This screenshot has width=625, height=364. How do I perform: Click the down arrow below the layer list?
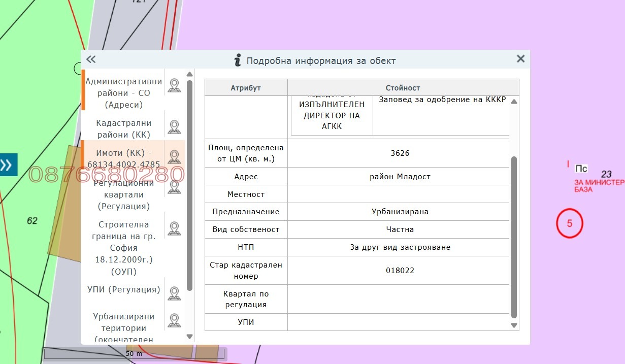pyautogui.click(x=189, y=336)
